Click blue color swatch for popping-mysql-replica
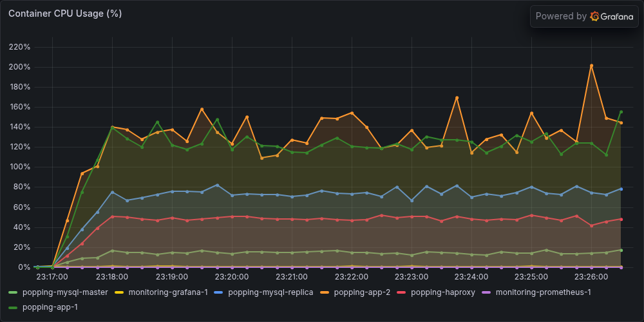The image size is (644, 322). coord(219,293)
